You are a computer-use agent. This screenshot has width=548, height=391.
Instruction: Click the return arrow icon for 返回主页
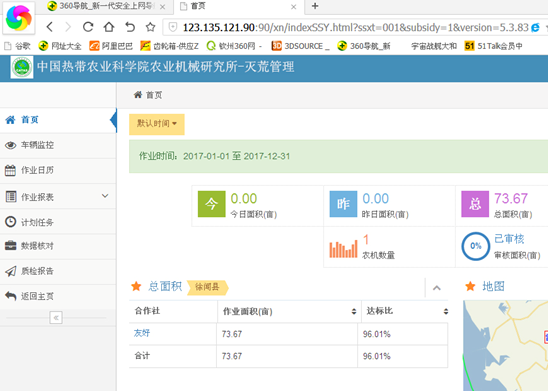[10, 296]
